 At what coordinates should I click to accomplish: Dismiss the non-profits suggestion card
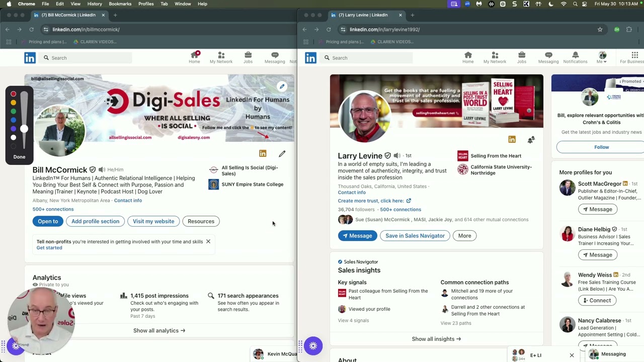(x=208, y=241)
